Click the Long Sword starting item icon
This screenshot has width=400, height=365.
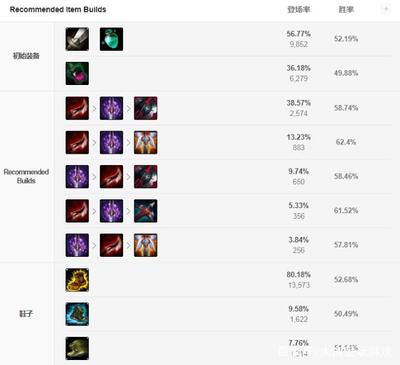coord(77,39)
